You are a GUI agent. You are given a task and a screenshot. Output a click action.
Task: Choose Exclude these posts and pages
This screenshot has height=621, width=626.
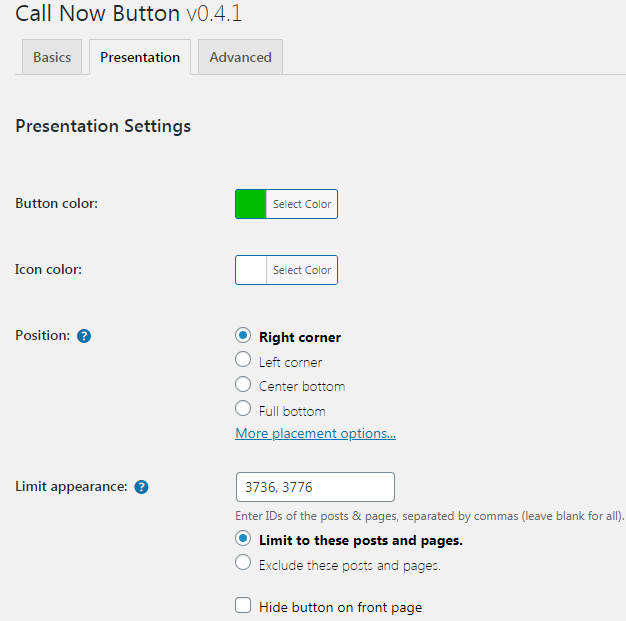tap(243, 564)
